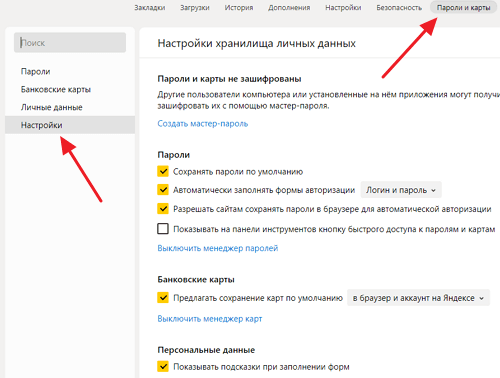
Task: Switch to the Загрузки tab
Action: pyautogui.click(x=195, y=7)
